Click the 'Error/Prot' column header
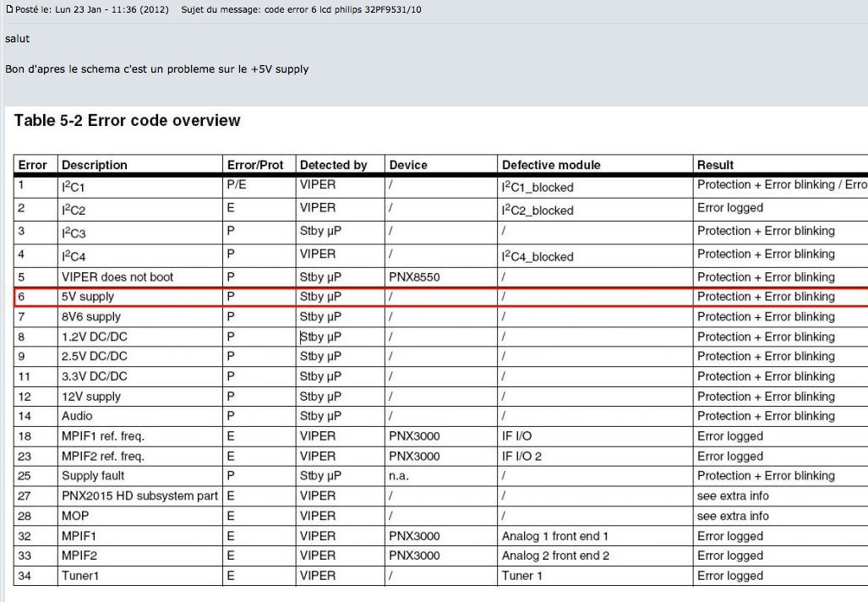The height and width of the screenshot is (602, 868). click(x=255, y=165)
